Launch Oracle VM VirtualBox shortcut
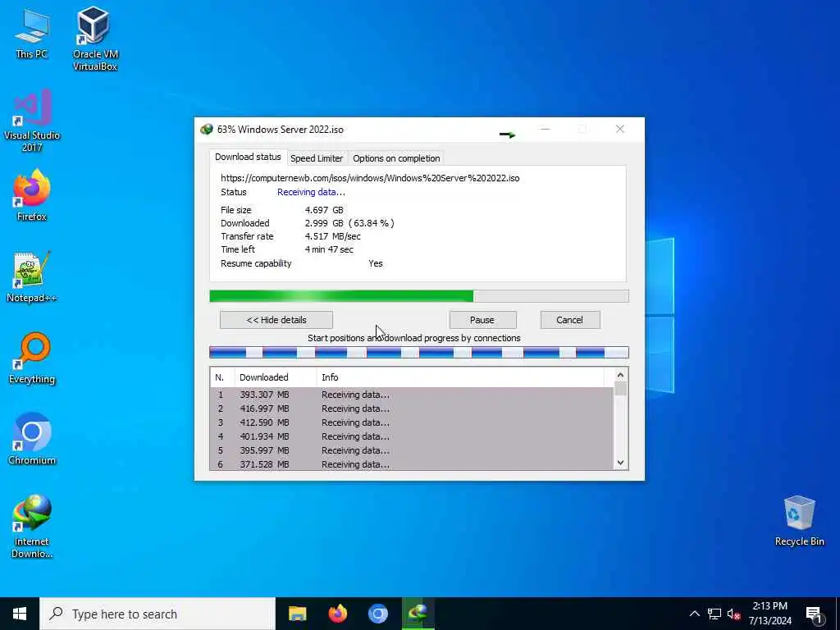840x630 pixels. 95,39
